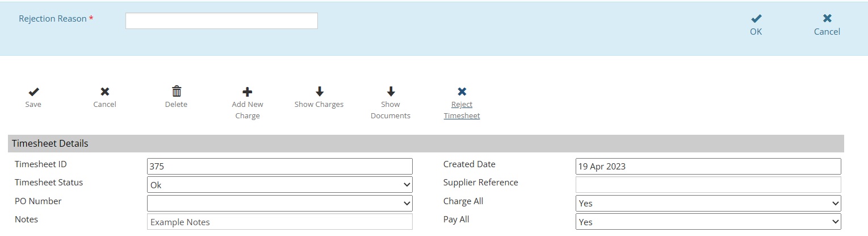Image resolution: width=868 pixels, height=236 pixels.
Task: Click the PO Number label
Action: click(x=38, y=201)
